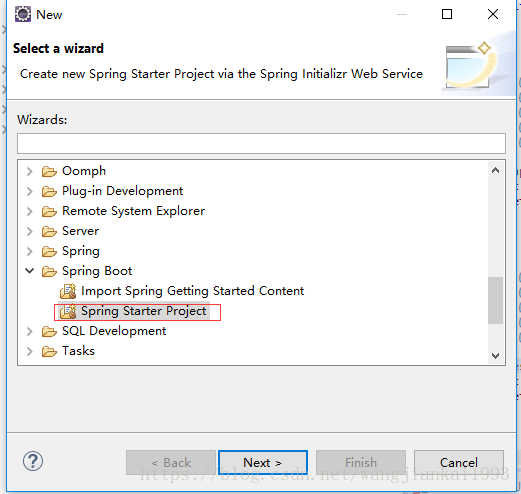521x494 pixels.
Task: Click the Eclipse icon in title bar
Action: 23,14
